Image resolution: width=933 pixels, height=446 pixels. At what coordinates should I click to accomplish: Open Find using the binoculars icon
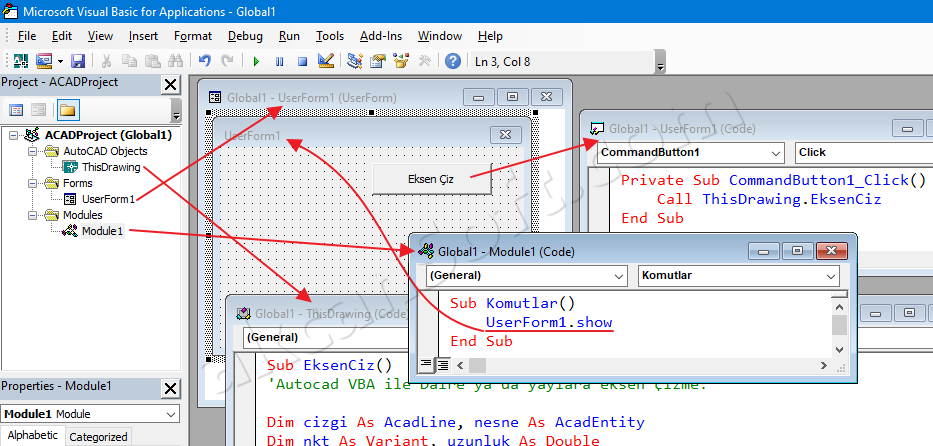[175, 61]
